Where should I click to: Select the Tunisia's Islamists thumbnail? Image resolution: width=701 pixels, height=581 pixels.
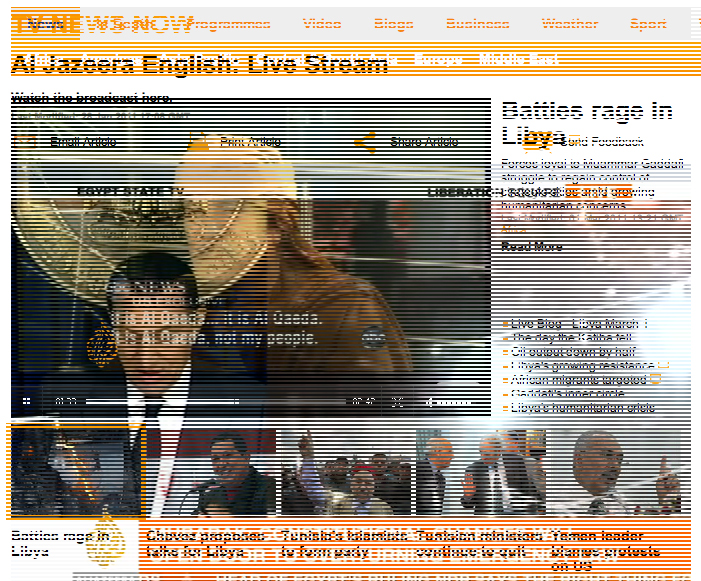pos(346,472)
